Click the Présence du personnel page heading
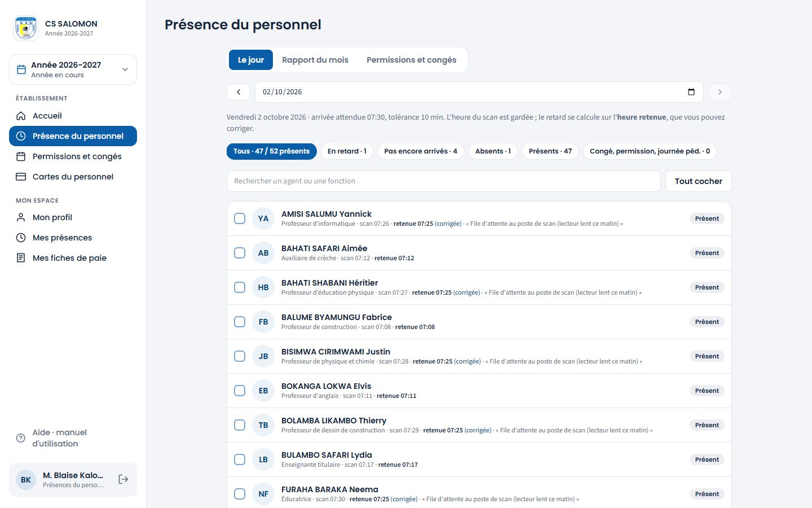This screenshot has height=508, width=812. click(243, 25)
